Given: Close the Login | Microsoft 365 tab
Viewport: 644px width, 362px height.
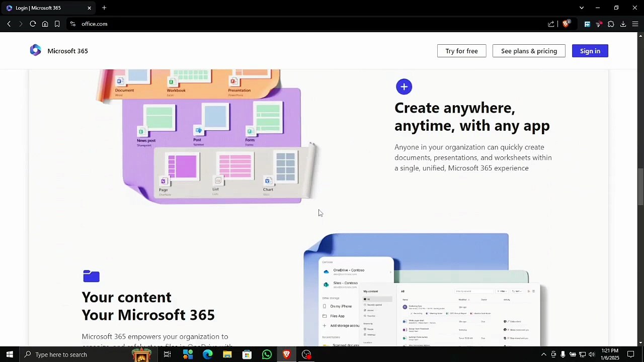Looking at the screenshot, I should [89, 8].
